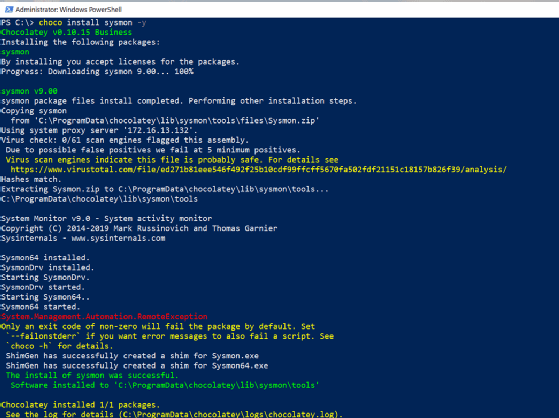Viewport: 559px width, 418px height.
Task: Click 'Sysinternals - www.sysinternals.com' line
Action: click(x=83, y=238)
